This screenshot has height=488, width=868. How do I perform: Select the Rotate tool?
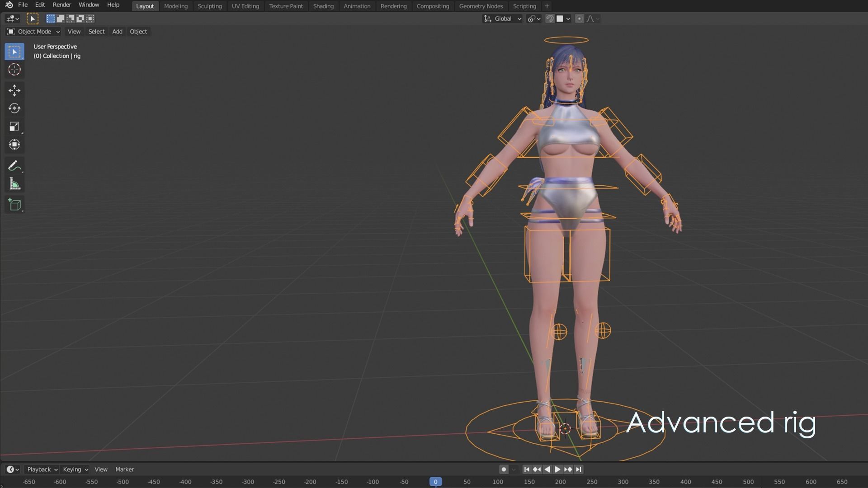point(14,108)
